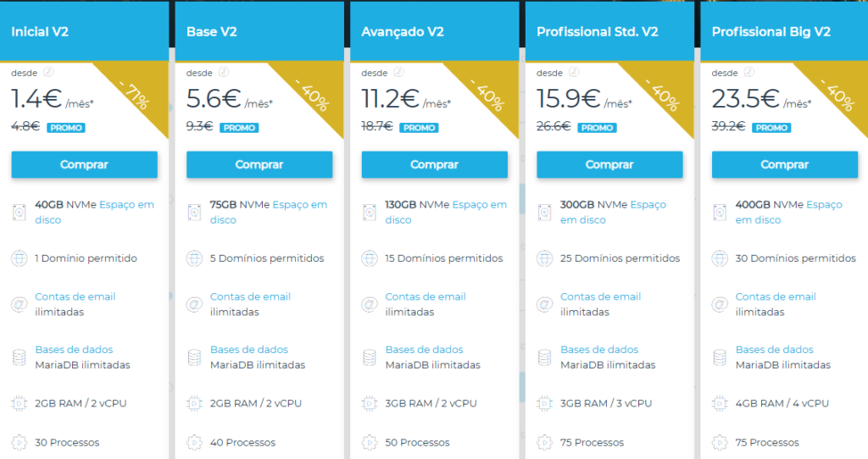The image size is (868, 459).
Task: Click the email @ icon in Avançado V2
Action: click(370, 304)
